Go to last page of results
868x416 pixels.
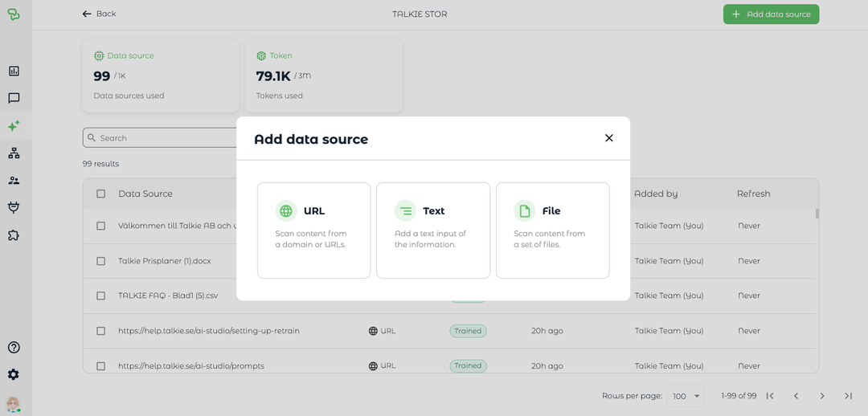(848, 396)
